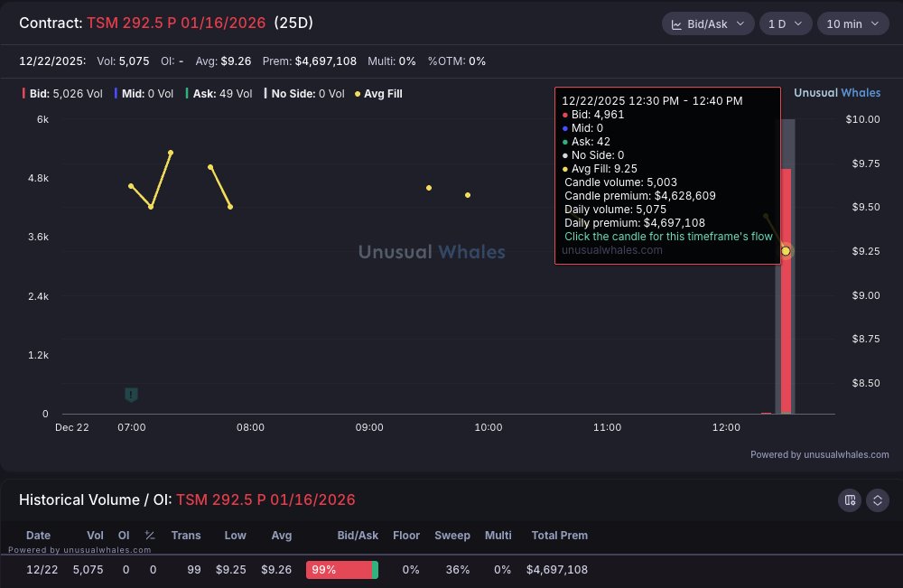Sort by the Total Prem column header
The height and width of the screenshot is (588, 903).
560,535
